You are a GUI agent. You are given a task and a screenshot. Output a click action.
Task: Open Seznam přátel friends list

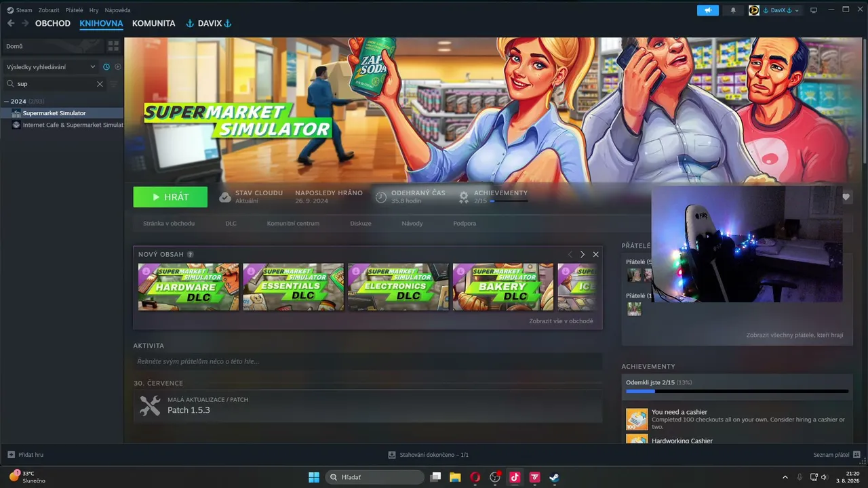tap(837, 455)
